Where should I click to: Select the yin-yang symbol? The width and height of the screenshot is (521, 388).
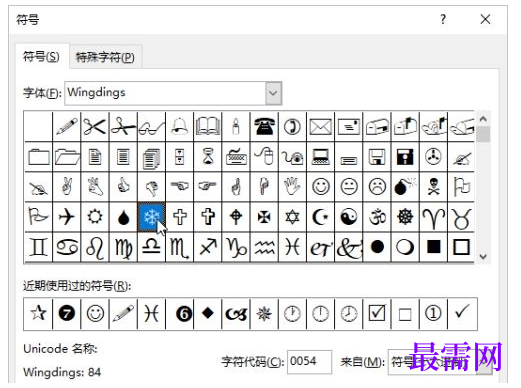pos(349,217)
